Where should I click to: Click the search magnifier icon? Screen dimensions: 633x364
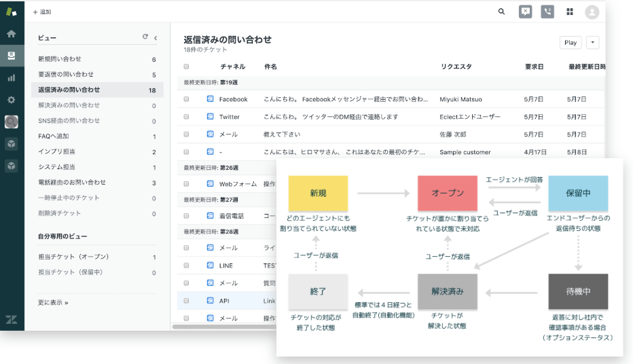click(501, 12)
